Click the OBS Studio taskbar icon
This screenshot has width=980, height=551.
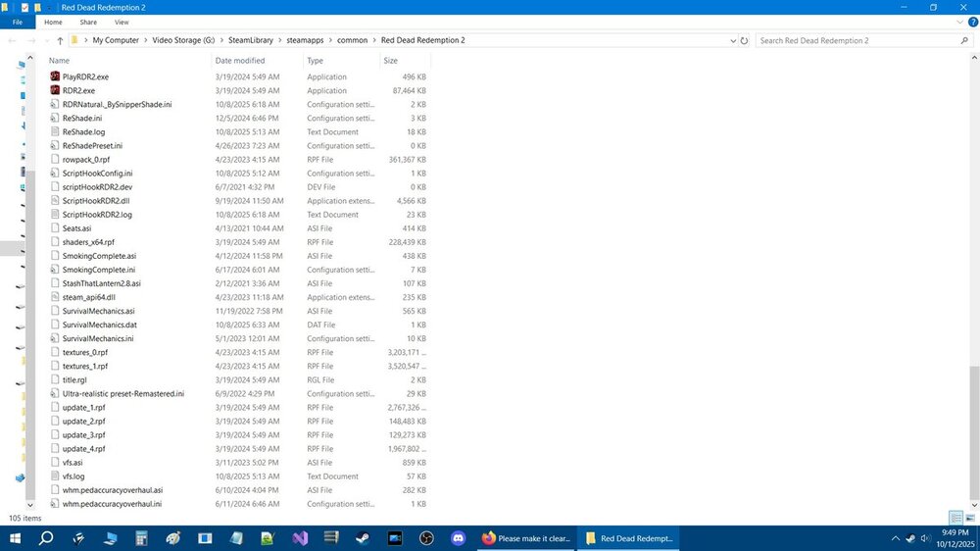[426, 538]
